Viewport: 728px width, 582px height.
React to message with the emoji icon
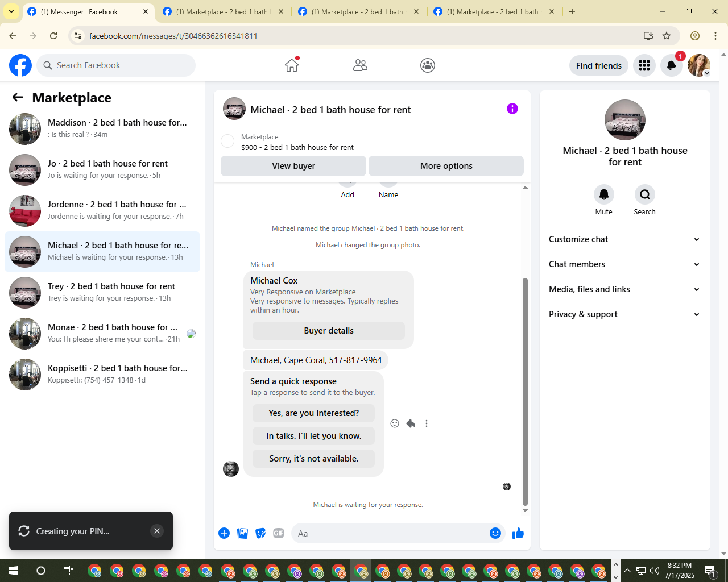pyautogui.click(x=395, y=423)
